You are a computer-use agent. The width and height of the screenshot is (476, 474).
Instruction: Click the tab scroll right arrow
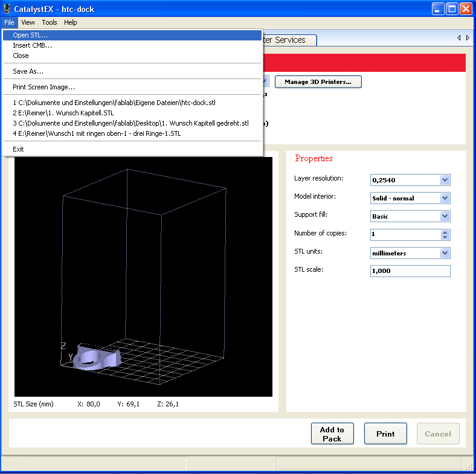[x=468, y=37]
